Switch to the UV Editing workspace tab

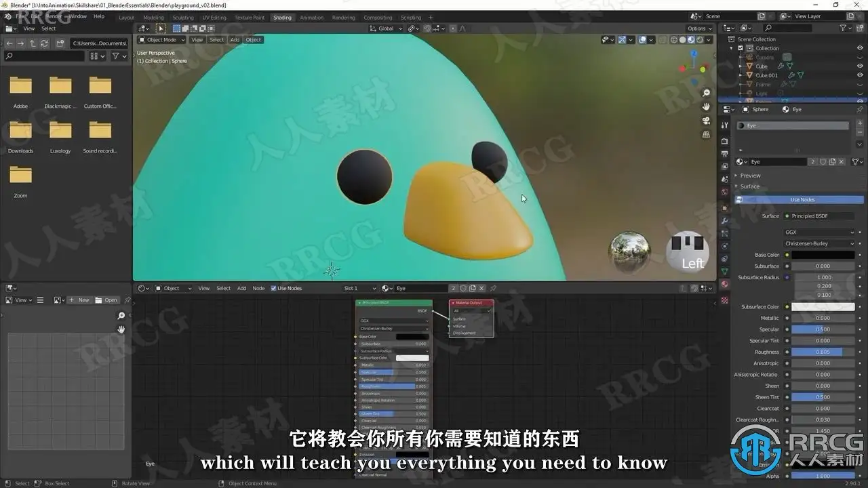[x=214, y=18]
